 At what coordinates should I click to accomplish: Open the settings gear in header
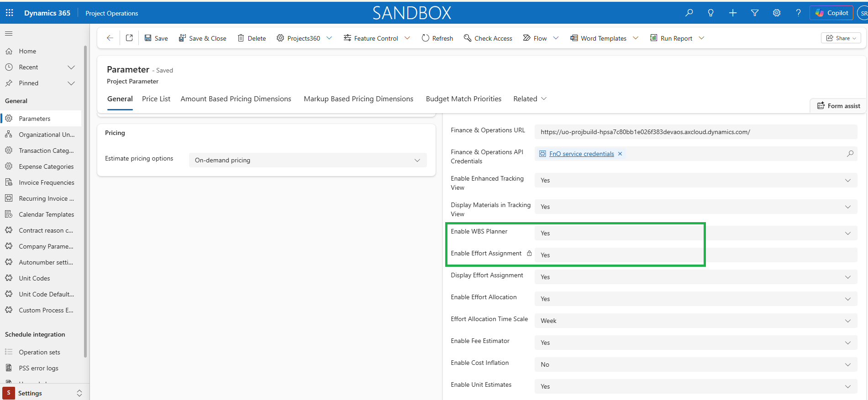click(x=777, y=13)
